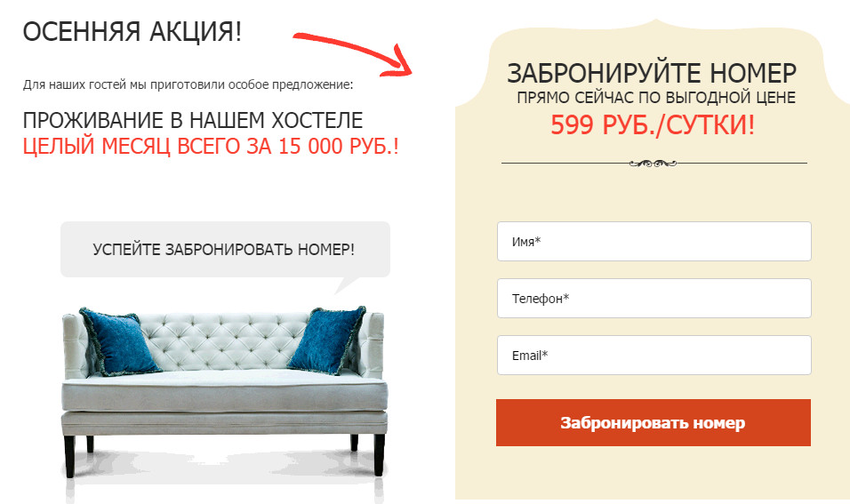
Task: Click the left blue pillow on the sofa
Action: click(x=118, y=341)
